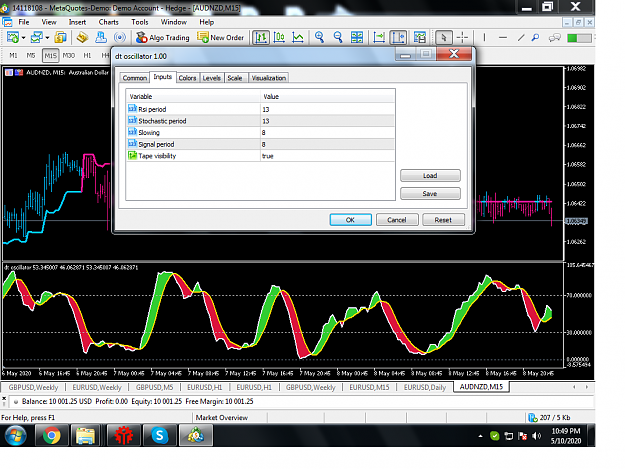Screen dimensions: 625x469
Task: Select the cursor arrow tool
Action: (444, 37)
